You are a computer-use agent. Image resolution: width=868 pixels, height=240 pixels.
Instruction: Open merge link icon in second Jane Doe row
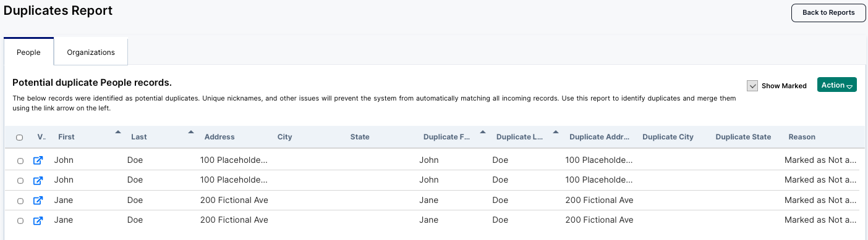click(x=38, y=220)
